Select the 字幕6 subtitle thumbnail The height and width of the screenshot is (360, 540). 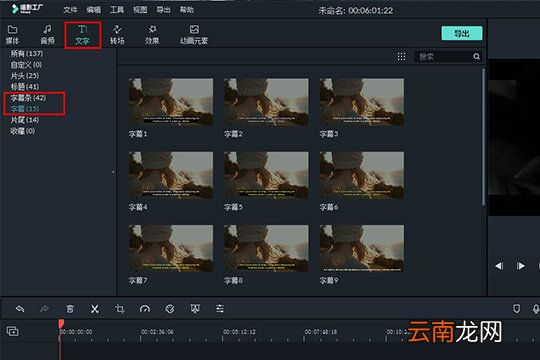click(x=362, y=175)
